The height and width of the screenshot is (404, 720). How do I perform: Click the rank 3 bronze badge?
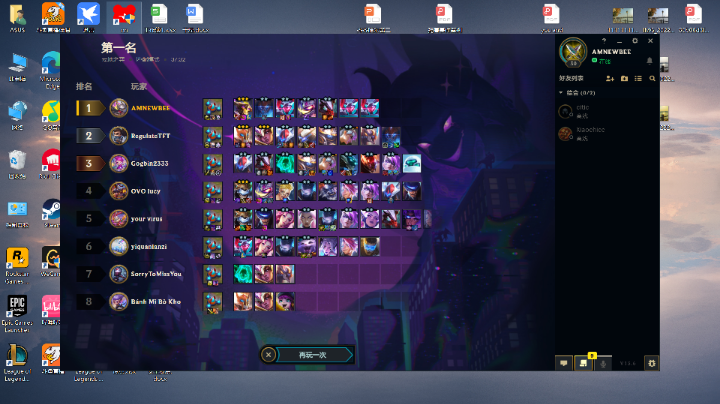pyautogui.click(x=90, y=163)
